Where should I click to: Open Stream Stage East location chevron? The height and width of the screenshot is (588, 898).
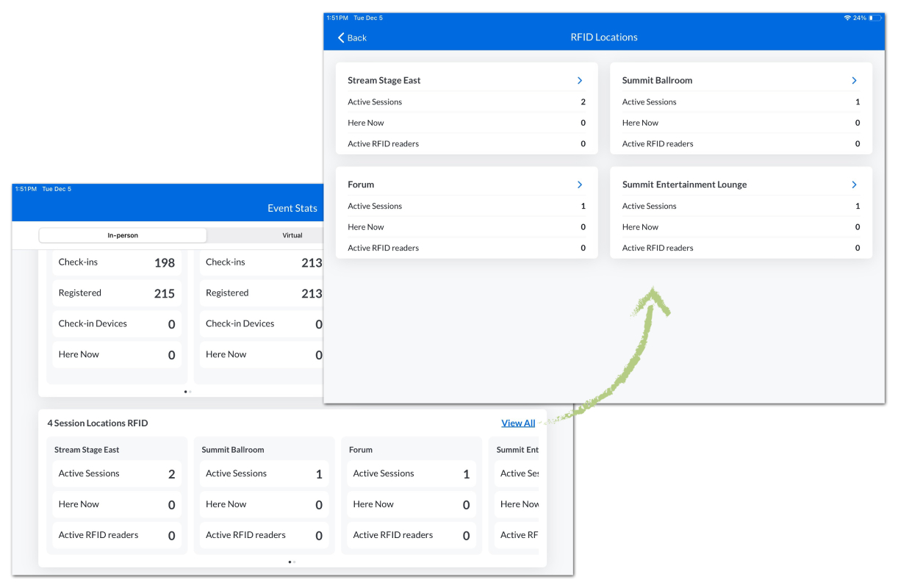tap(580, 81)
